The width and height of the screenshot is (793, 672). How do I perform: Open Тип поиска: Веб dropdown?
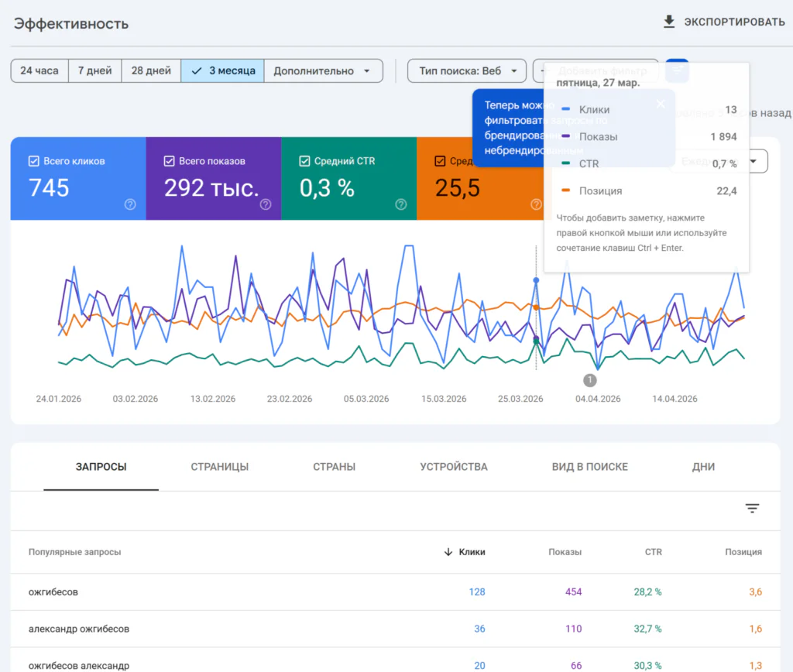(x=467, y=70)
